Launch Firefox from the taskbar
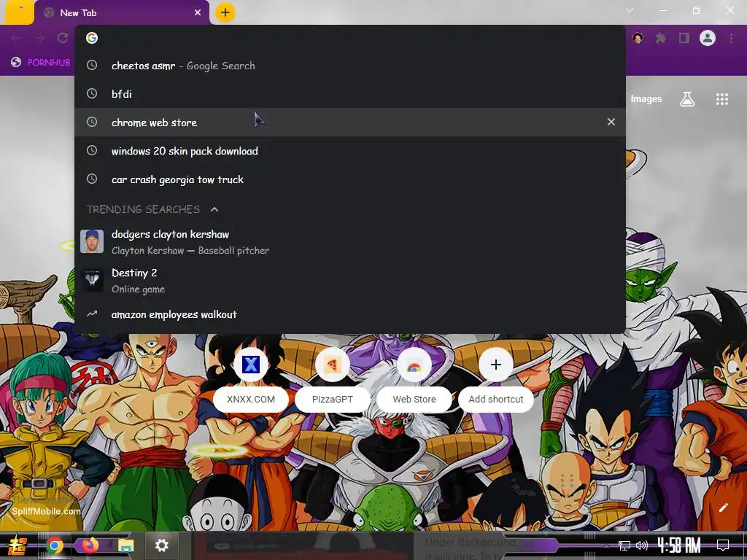The width and height of the screenshot is (747, 560). click(90, 545)
